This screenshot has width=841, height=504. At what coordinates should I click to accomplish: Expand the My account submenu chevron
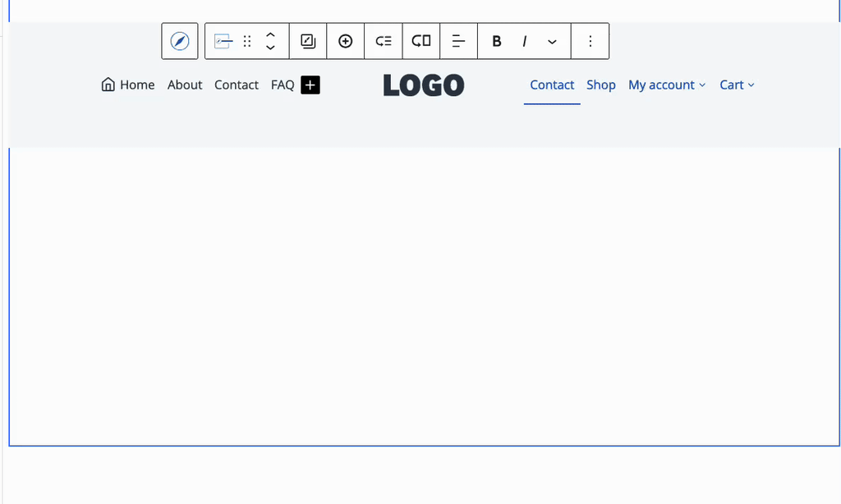point(702,85)
